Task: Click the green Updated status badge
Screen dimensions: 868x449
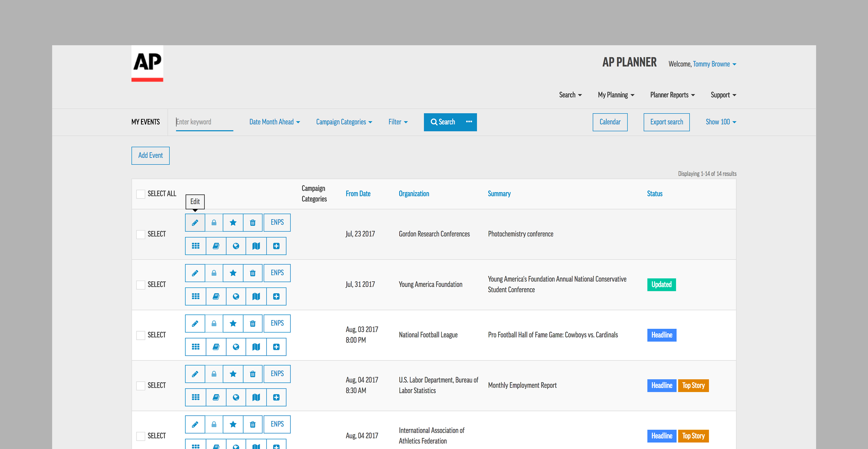Action: 661,284
